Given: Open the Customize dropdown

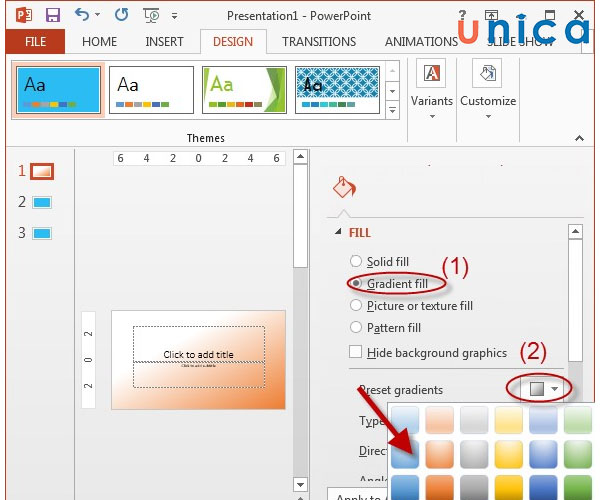Looking at the screenshot, I should click(488, 90).
